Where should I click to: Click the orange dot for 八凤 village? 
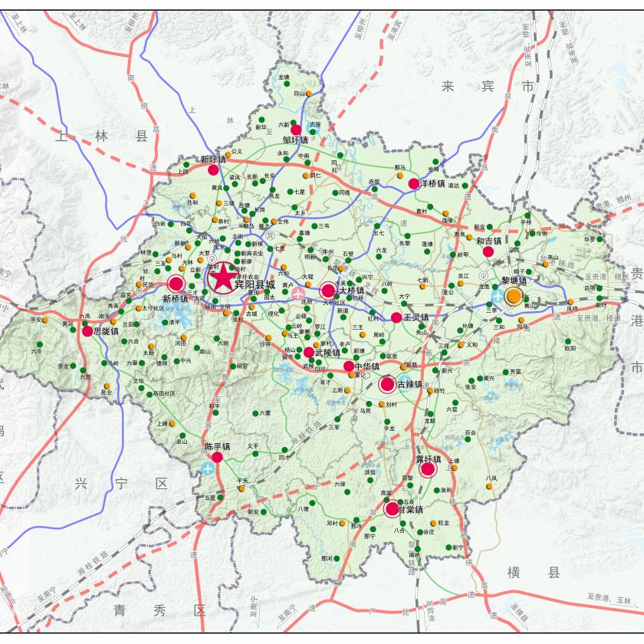click(x=489, y=486)
